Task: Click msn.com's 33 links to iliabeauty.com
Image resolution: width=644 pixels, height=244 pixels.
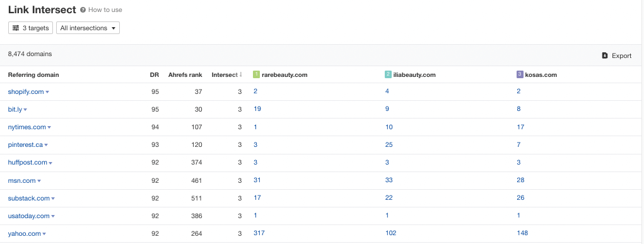Action: tap(389, 180)
